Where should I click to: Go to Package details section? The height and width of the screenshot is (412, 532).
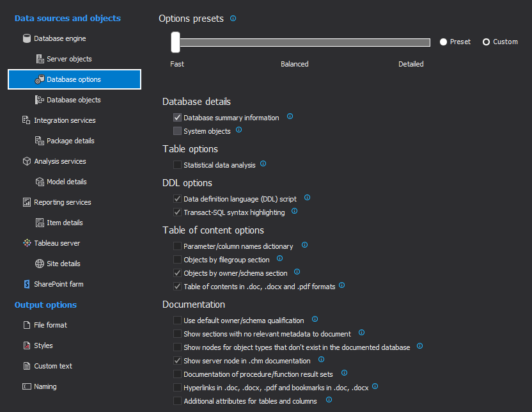[70, 141]
